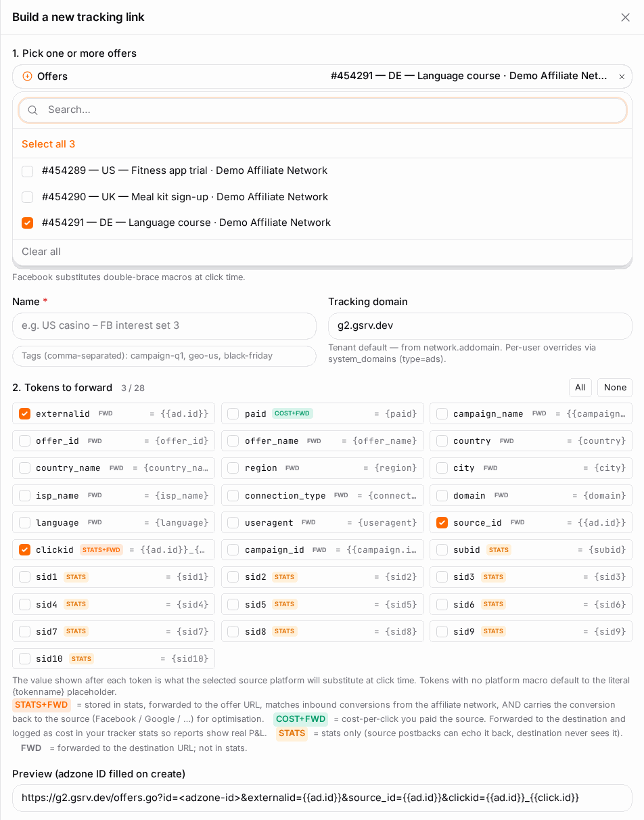The image size is (644, 820).
Task: Click the 3 / 28 tokens counter
Action: point(133,388)
